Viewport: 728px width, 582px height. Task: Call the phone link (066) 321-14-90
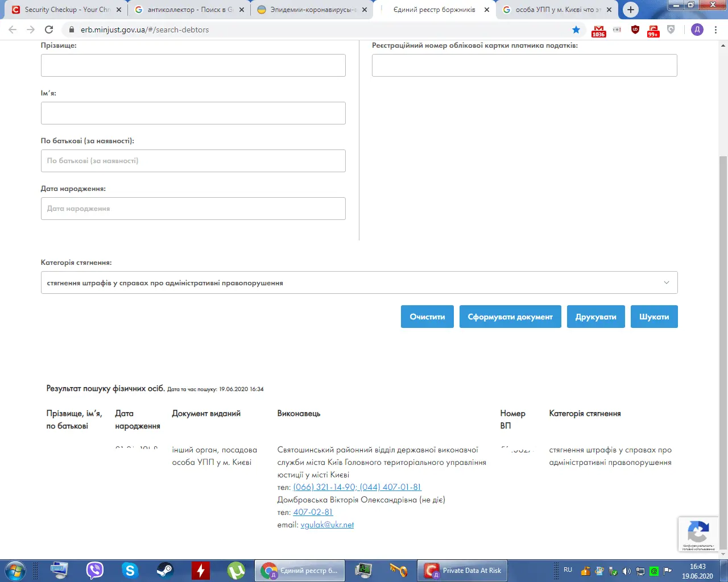pyautogui.click(x=323, y=487)
